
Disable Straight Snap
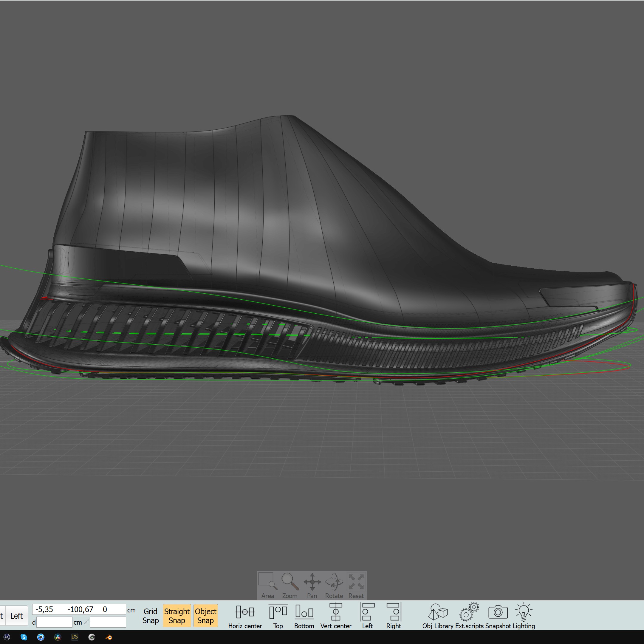(x=177, y=616)
